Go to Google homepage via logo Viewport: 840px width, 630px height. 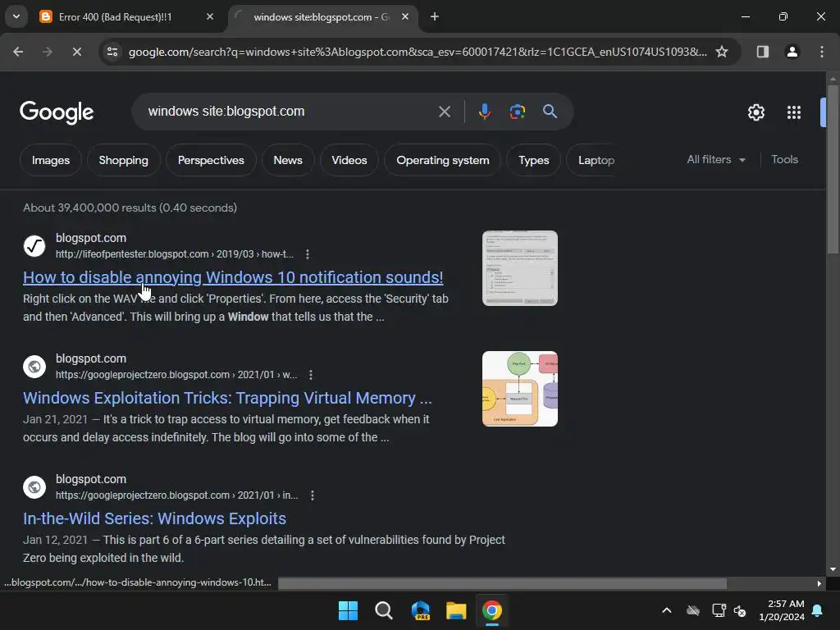click(57, 112)
